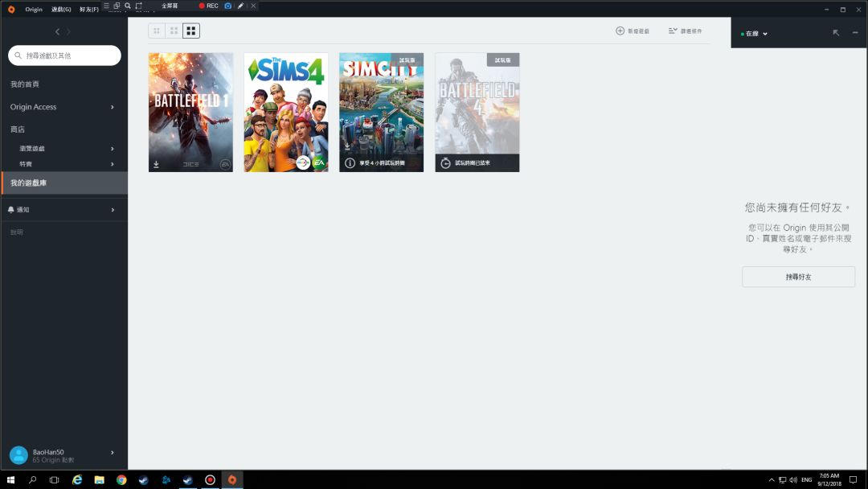Open Windows taskbar search
This screenshot has height=489, width=868.
33,479
